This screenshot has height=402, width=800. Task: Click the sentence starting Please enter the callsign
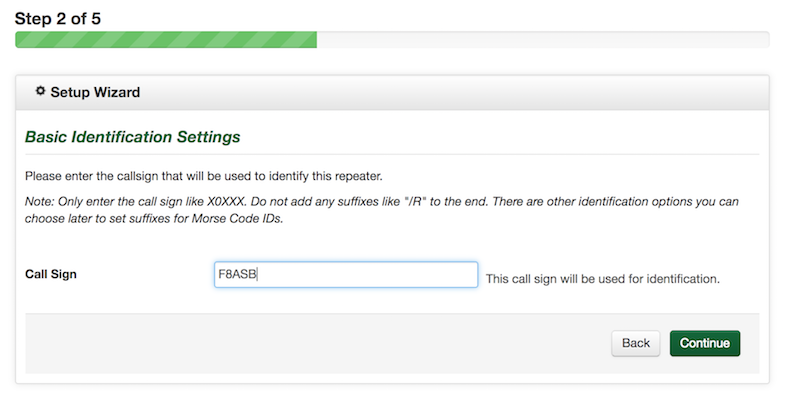pyautogui.click(x=204, y=176)
